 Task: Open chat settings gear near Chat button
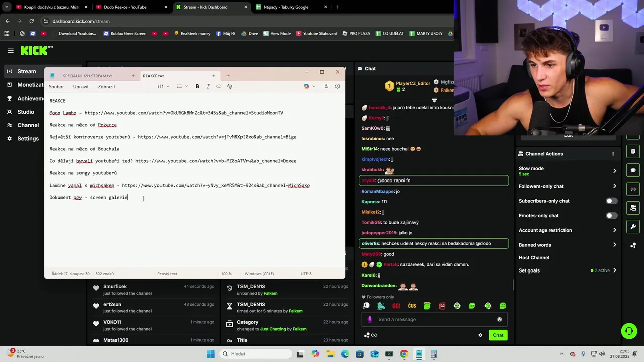point(480,335)
